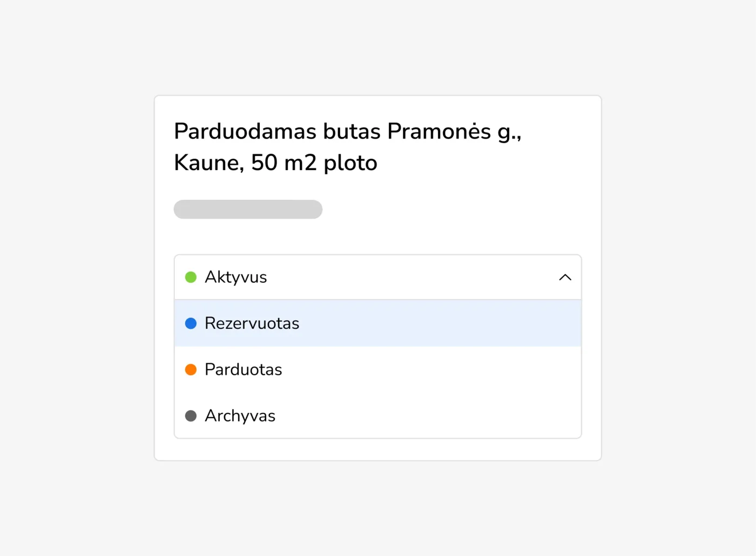Click the dark gray Archyvas status dot
The width and height of the screenshot is (756, 556).
191,416
